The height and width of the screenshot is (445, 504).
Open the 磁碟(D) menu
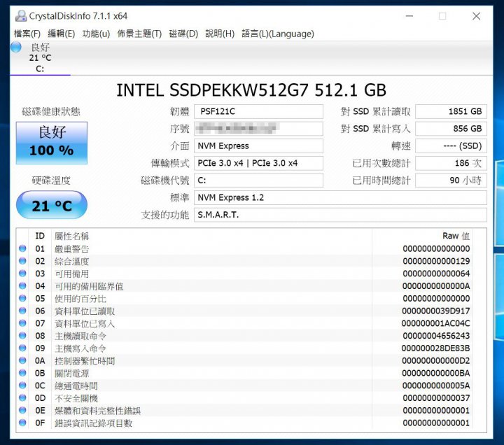183,34
